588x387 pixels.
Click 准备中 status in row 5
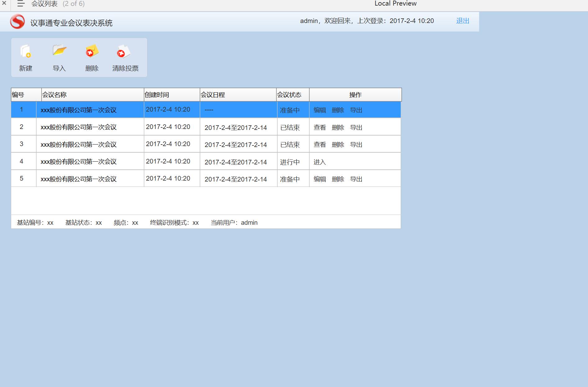(290, 179)
